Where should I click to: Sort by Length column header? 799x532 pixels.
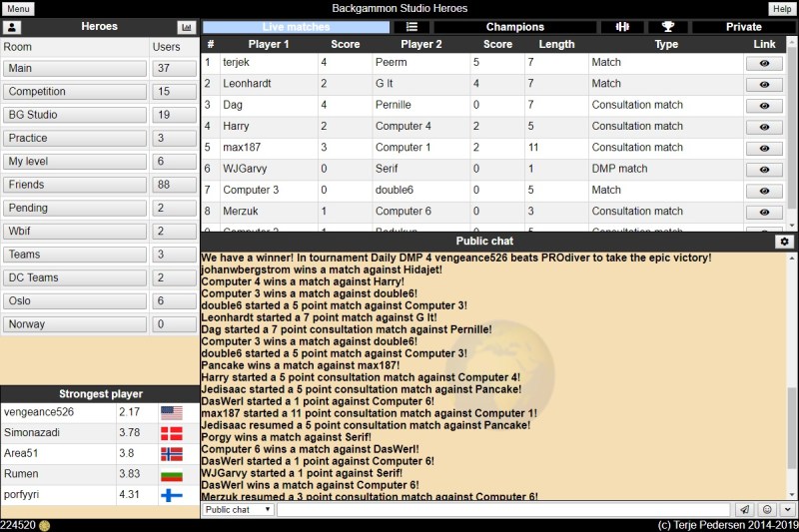click(x=556, y=44)
